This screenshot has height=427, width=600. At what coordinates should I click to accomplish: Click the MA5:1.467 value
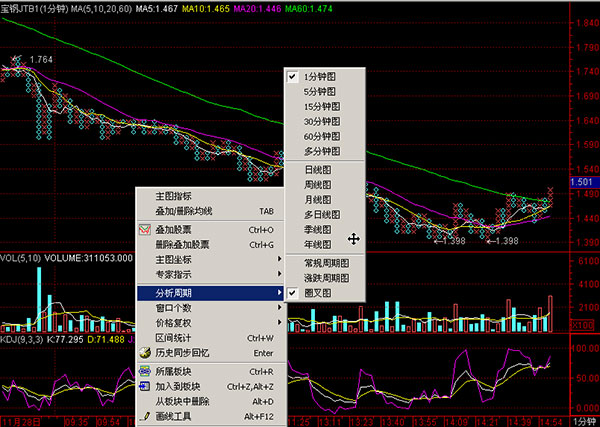coord(157,8)
